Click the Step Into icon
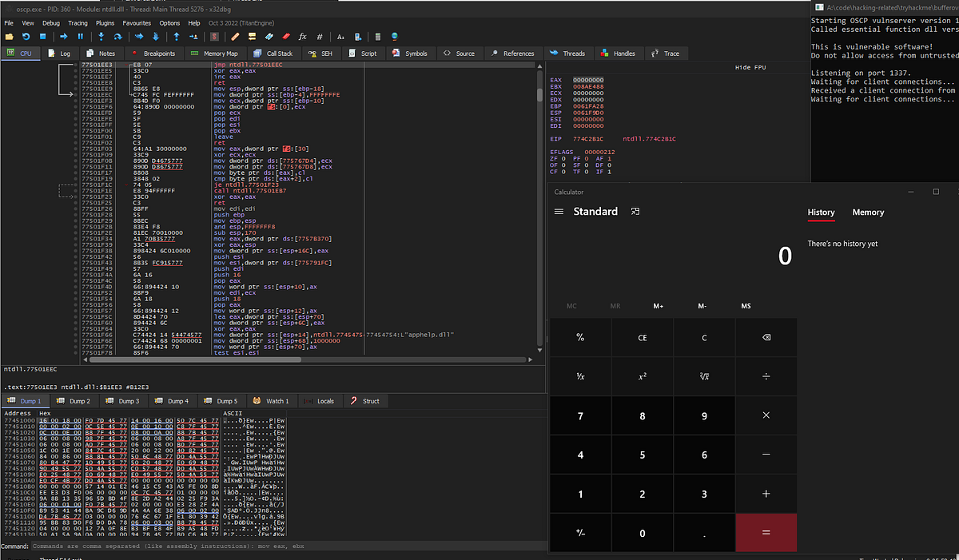Image resolution: width=959 pixels, height=560 pixels. (x=101, y=37)
